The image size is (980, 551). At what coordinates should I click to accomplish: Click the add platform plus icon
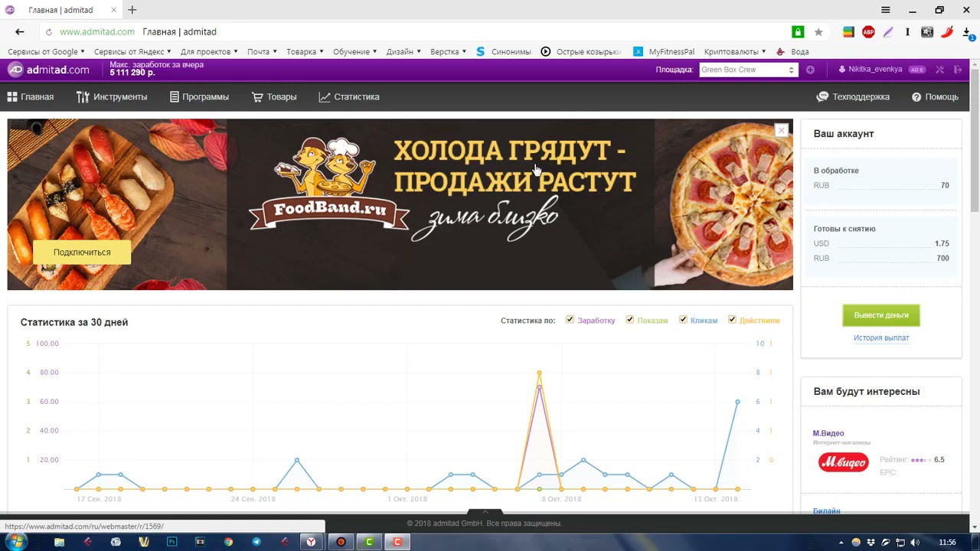[810, 70]
